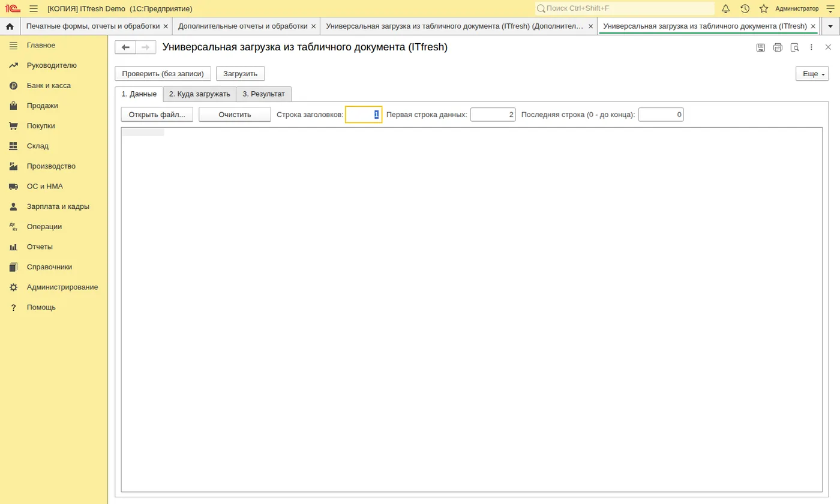
Task: Select the 1. Данные tab
Action: tap(139, 94)
